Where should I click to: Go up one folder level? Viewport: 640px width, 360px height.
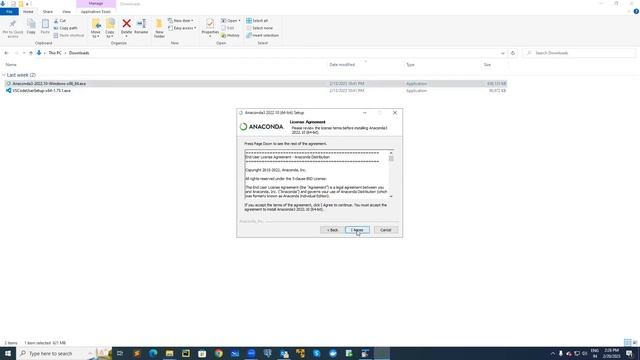tap(31, 53)
